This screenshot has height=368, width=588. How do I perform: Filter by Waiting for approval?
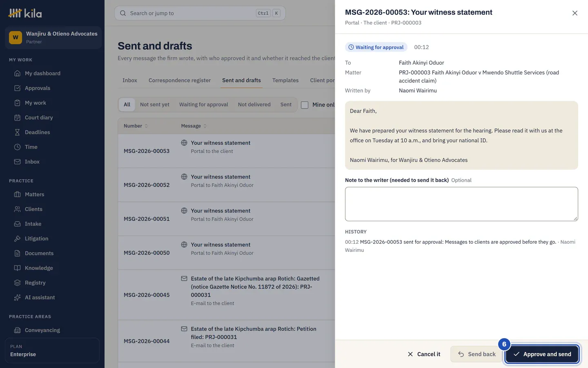click(x=204, y=105)
